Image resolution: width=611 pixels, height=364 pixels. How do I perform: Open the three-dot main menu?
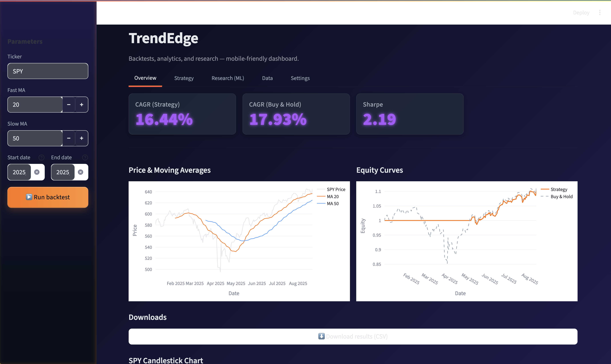(600, 13)
